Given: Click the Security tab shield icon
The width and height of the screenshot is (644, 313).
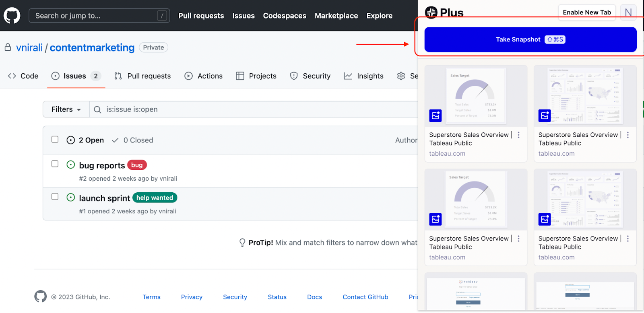Looking at the screenshot, I should [294, 76].
